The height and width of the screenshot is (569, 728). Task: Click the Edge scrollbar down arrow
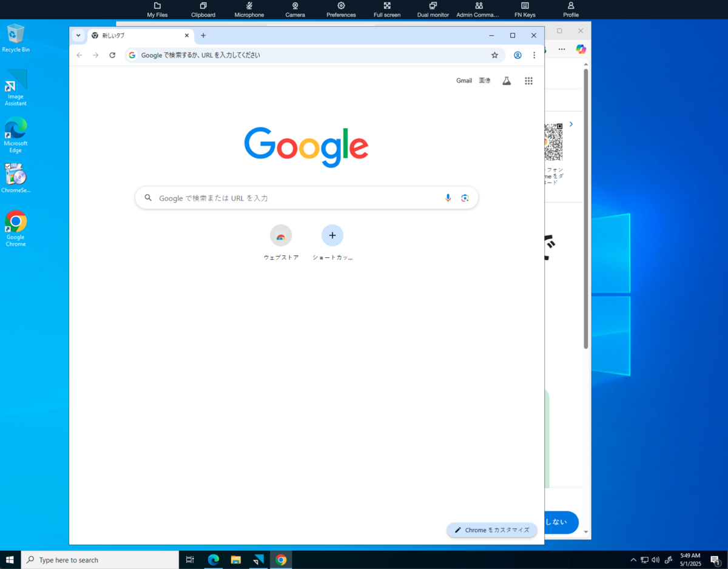click(x=586, y=532)
